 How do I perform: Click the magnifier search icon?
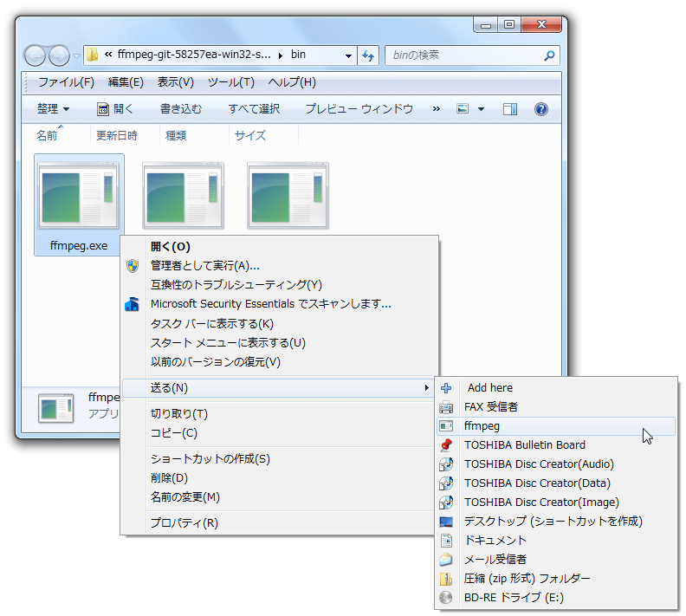(x=549, y=55)
